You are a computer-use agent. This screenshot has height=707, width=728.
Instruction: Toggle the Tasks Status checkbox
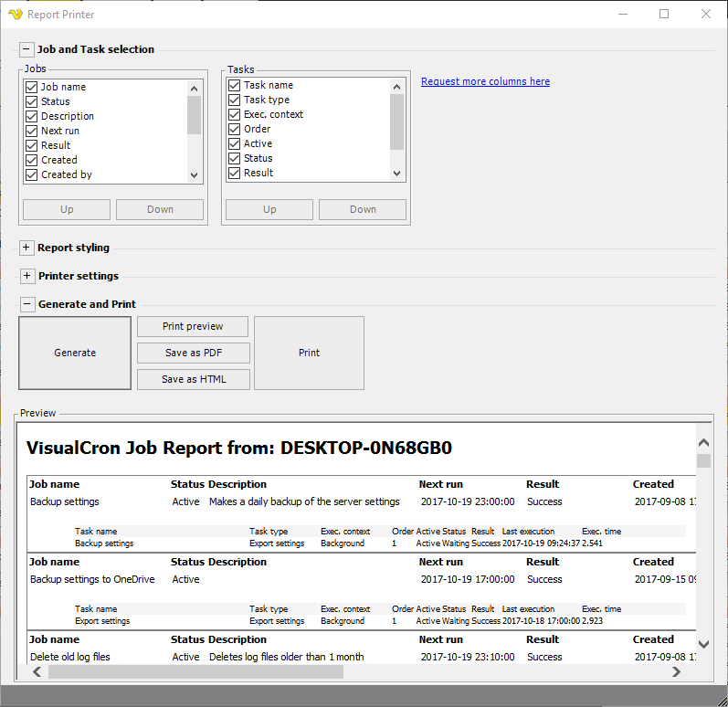click(235, 158)
